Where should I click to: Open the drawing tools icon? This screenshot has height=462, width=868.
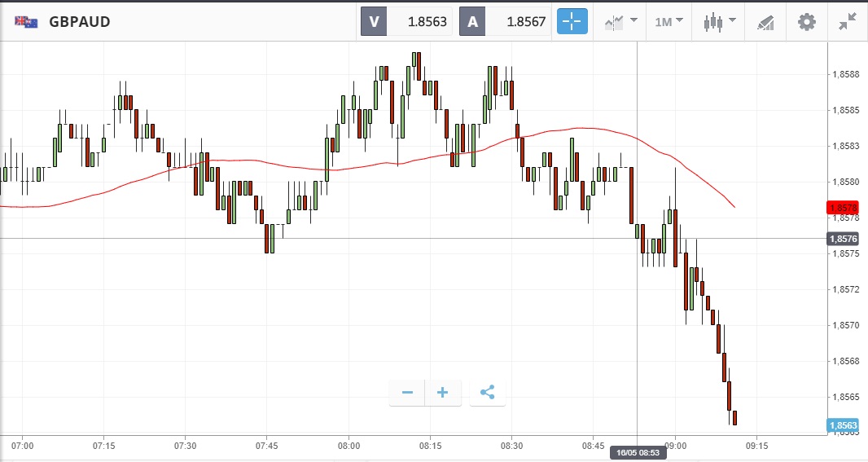(765, 21)
